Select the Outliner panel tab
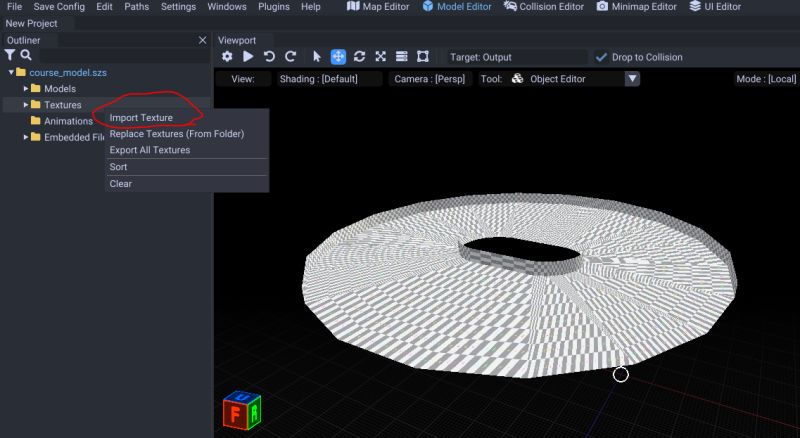The width and height of the screenshot is (800, 438). click(x=23, y=40)
